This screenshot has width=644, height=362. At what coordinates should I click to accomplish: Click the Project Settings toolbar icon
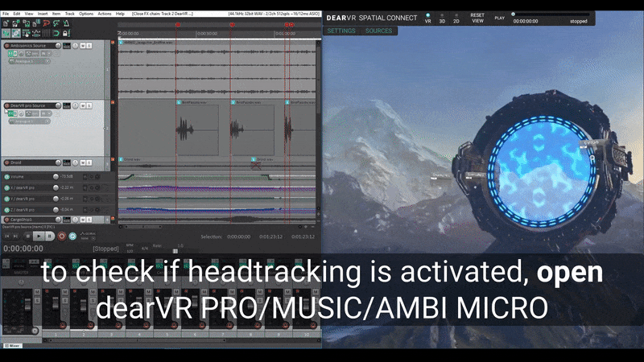pos(36,23)
